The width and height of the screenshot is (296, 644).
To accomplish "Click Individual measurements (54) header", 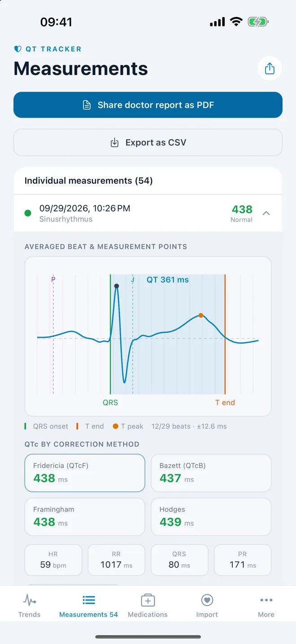I will (x=88, y=181).
